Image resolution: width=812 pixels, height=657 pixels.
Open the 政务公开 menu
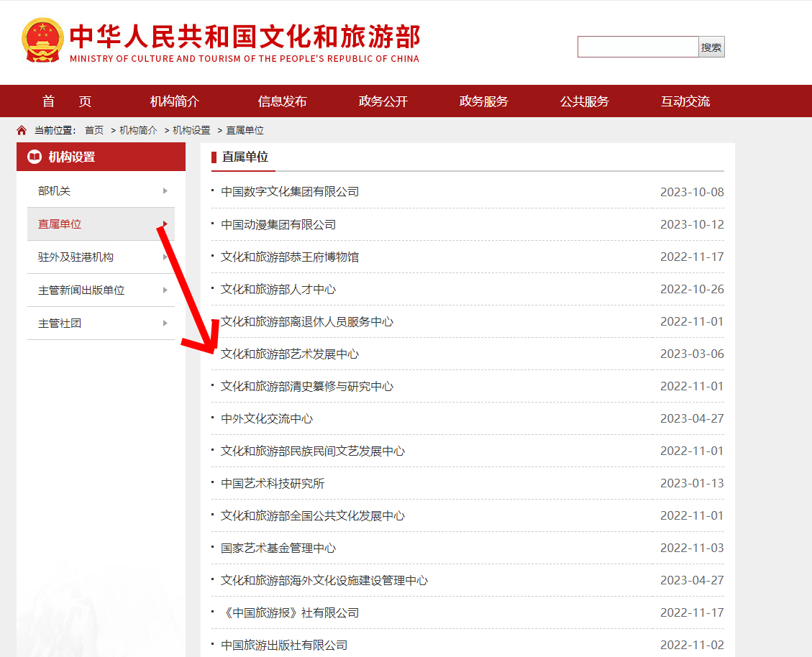tap(383, 101)
